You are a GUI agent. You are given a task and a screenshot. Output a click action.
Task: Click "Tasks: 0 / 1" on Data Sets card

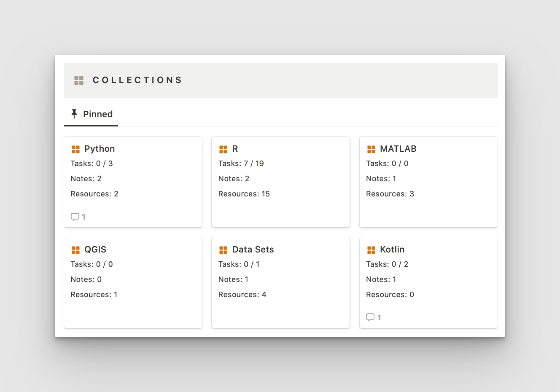(x=239, y=264)
